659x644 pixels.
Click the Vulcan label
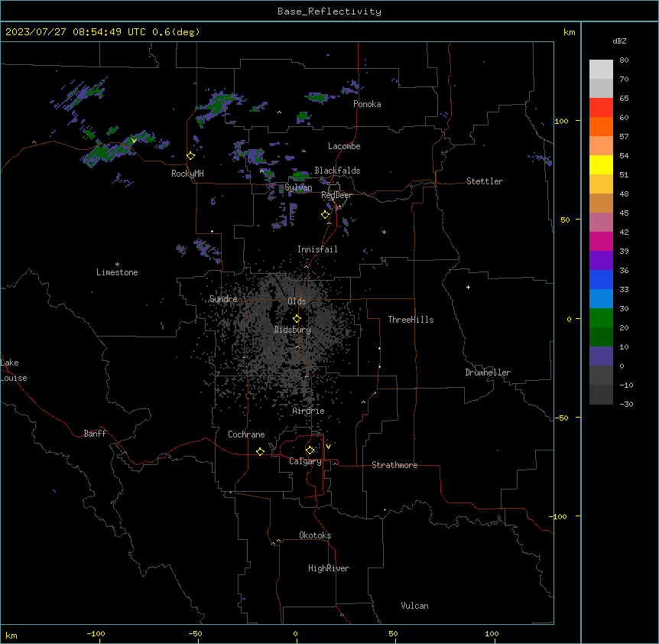(x=414, y=606)
